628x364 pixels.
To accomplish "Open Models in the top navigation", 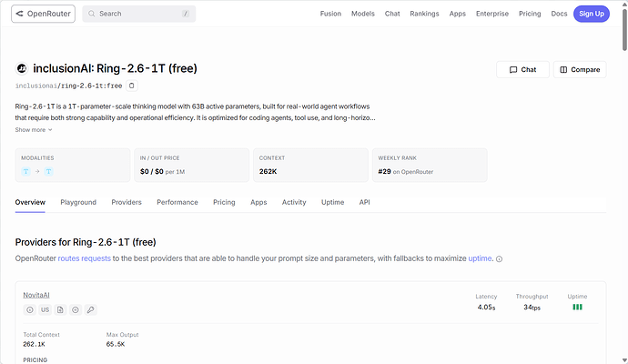I will click(x=363, y=14).
